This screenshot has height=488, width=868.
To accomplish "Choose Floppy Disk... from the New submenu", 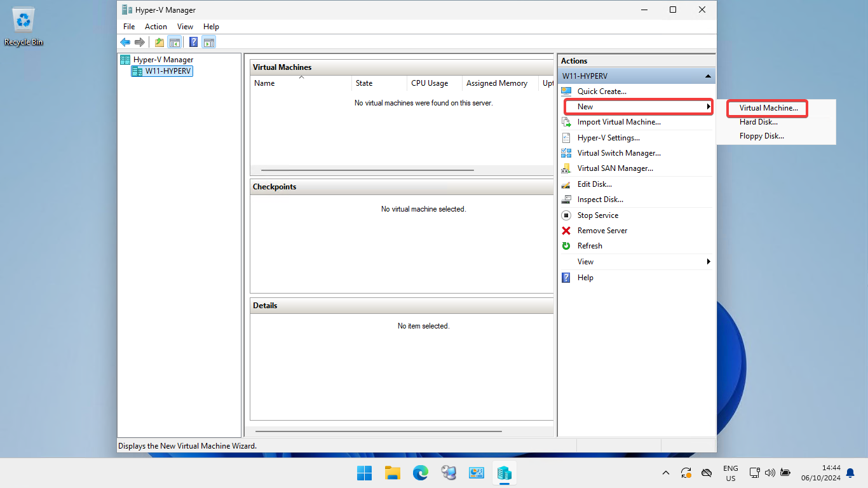I will point(761,136).
